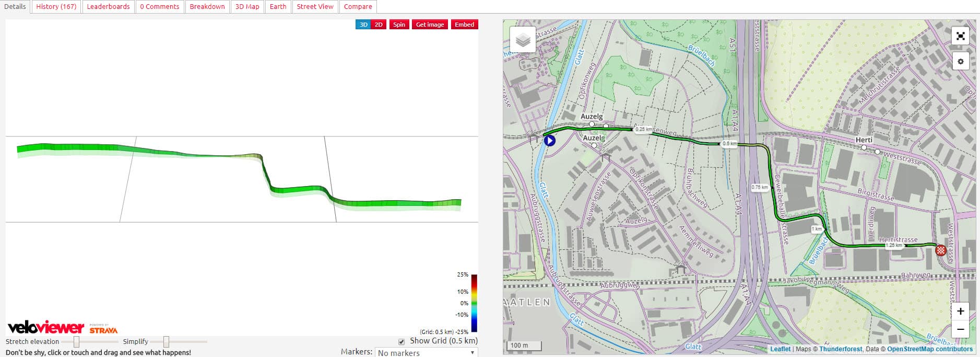Zoom in on the map
The height and width of the screenshot is (357, 980).
(960, 312)
